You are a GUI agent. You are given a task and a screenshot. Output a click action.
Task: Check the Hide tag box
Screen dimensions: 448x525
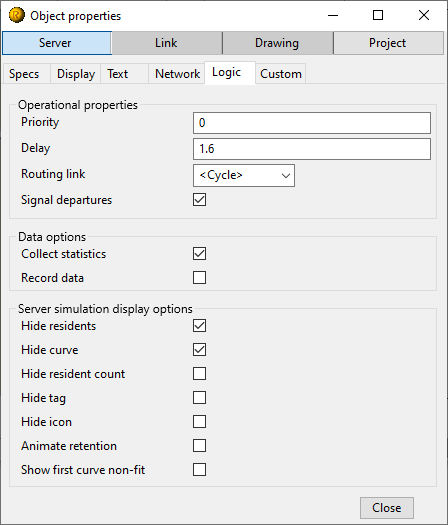click(199, 398)
